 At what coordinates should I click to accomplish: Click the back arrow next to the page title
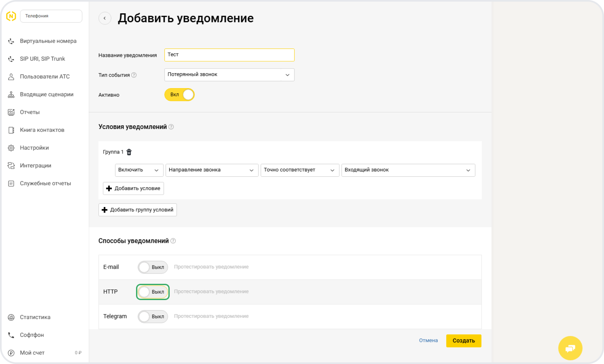point(105,18)
